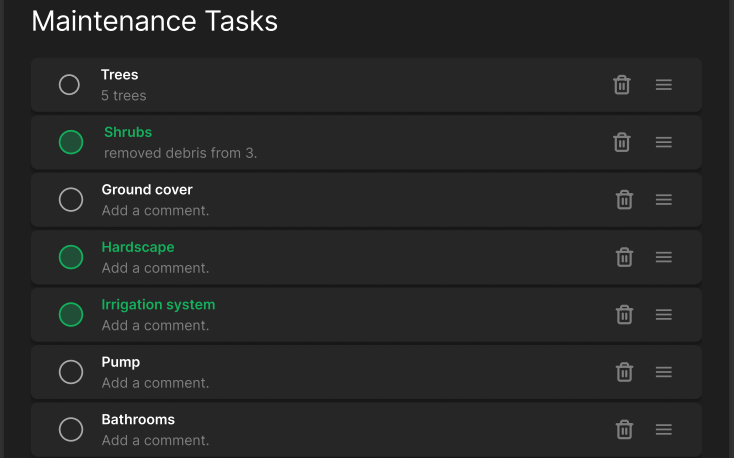The height and width of the screenshot is (458, 734).
Task: Delete the Pump task
Action: click(624, 372)
